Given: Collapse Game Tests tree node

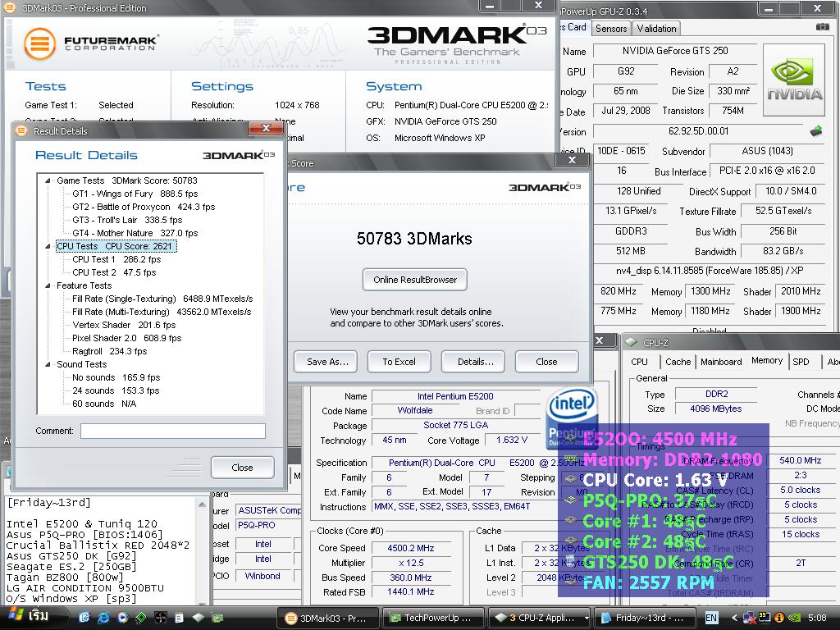Looking at the screenshot, I should tap(48, 180).
